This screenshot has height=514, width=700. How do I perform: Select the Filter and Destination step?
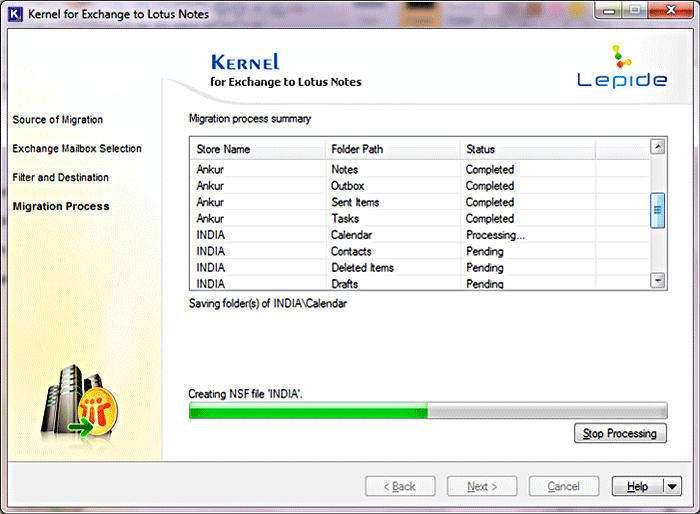tap(60, 177)
